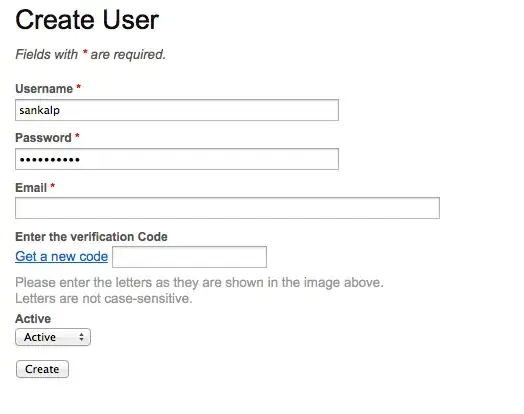Image resolution: width=524 pixels, height=414 pixels.
Task: Click the red asterisk beside Email
Action: point(52,186)
